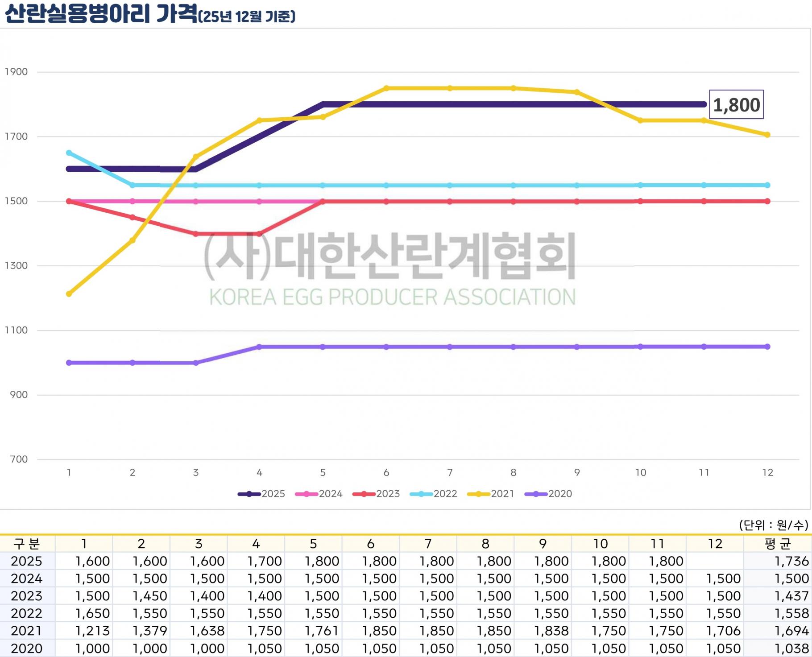This screenshot has width=812, height=657.
Task: Click the 2022 line's January data point
Action: (69, 153)
